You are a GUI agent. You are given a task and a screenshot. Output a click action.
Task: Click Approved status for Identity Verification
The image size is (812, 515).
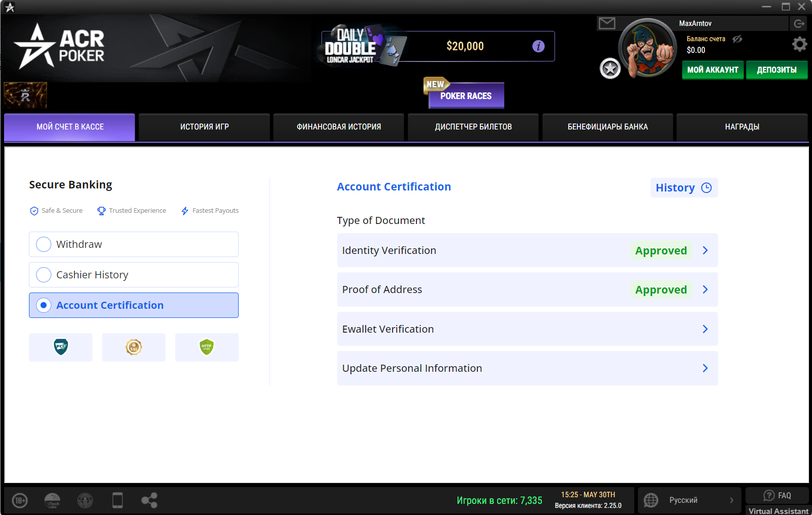click(661, 250)
